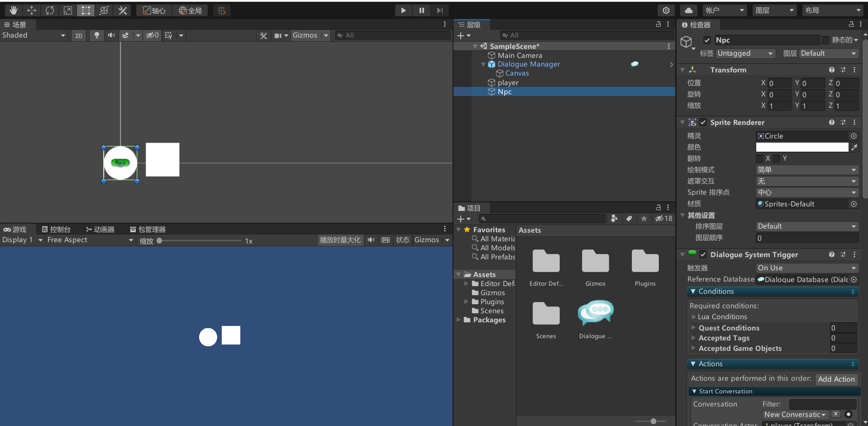The image size is (868, 426).
Task: Pause the game playback
Action: click(421, 10)
